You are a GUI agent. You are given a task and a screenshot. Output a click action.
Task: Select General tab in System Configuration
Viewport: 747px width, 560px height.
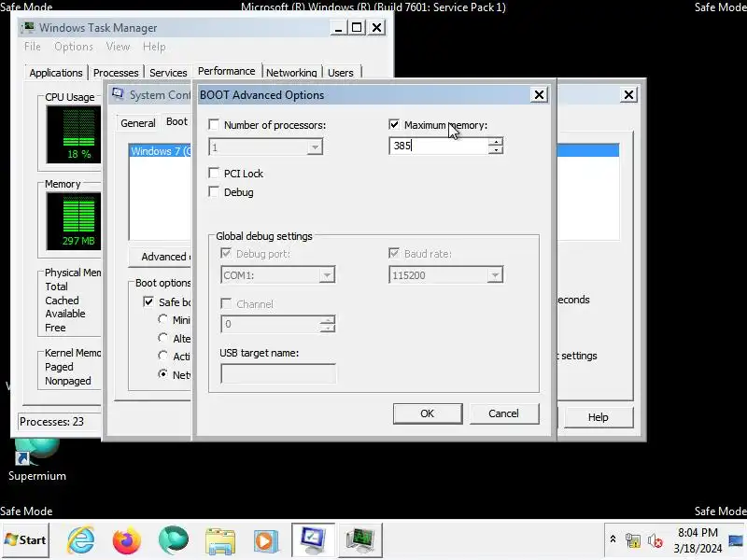coord(137,123)
